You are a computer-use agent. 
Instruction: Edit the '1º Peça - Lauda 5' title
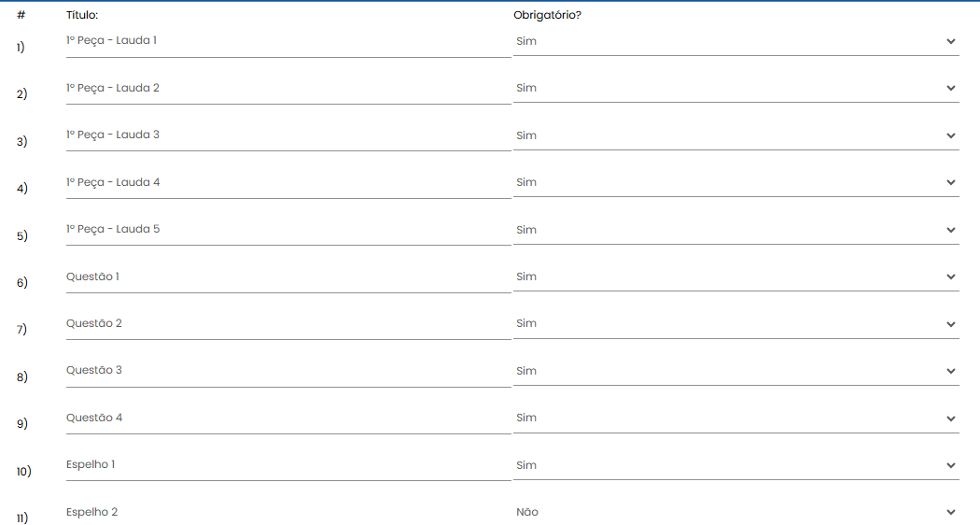288,230
